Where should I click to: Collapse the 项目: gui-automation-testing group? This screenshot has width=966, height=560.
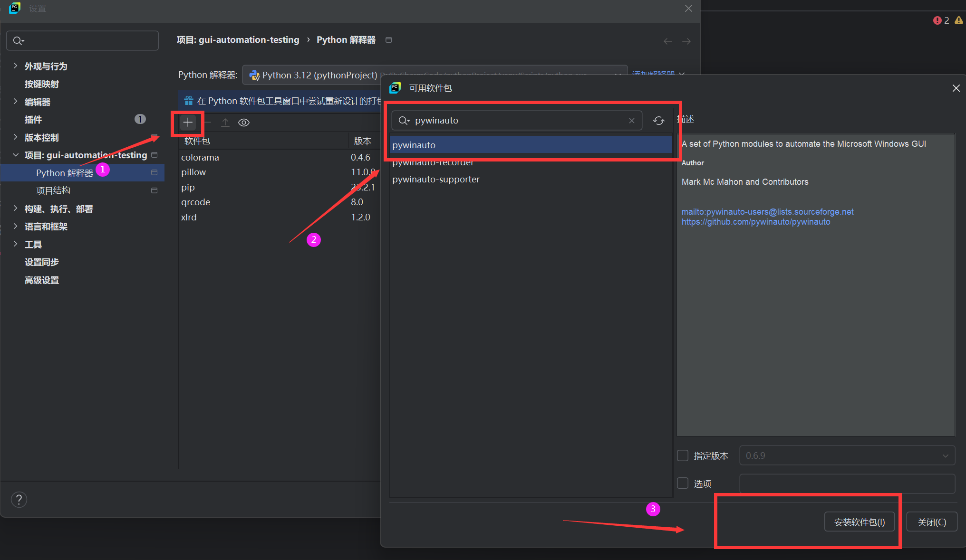tap(15, 155)
